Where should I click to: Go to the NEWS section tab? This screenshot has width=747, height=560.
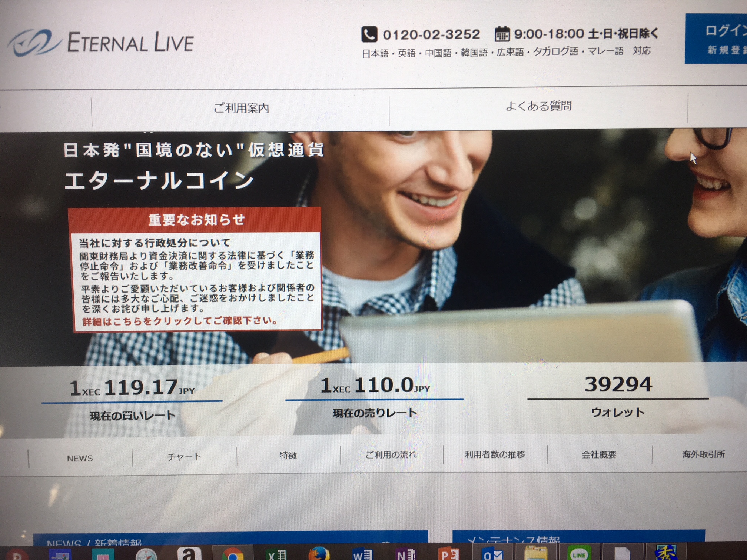[80, 459]
